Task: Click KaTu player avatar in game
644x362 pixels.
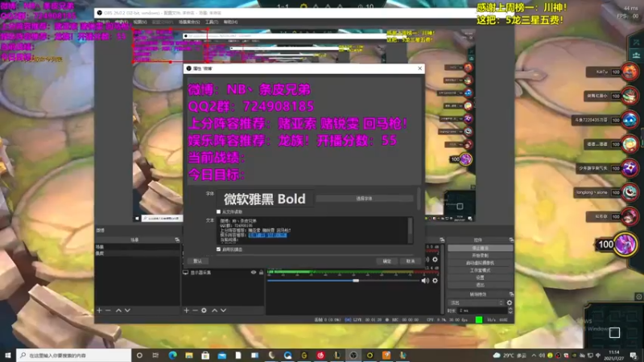Action: pos(630,72)
